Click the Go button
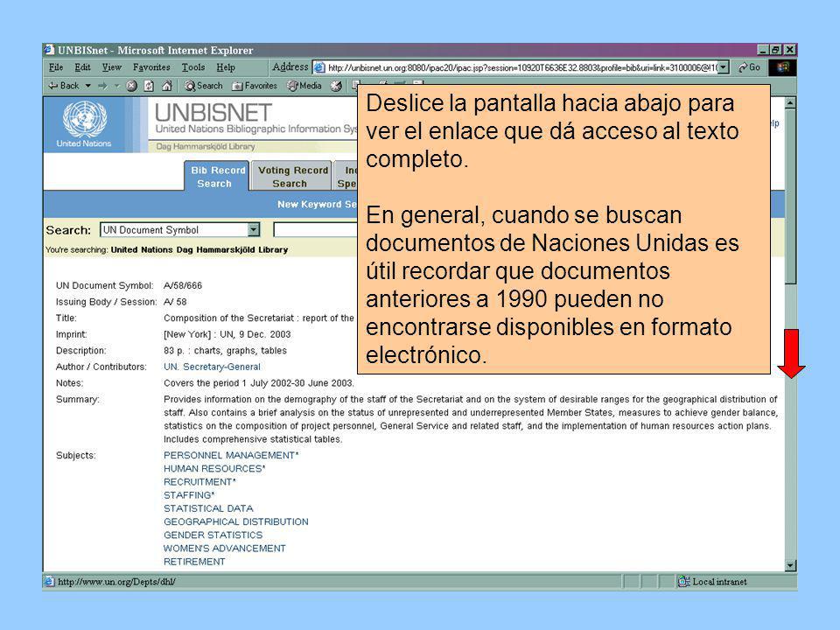Viewport: 840px width, 630px height. pos(750,67)
